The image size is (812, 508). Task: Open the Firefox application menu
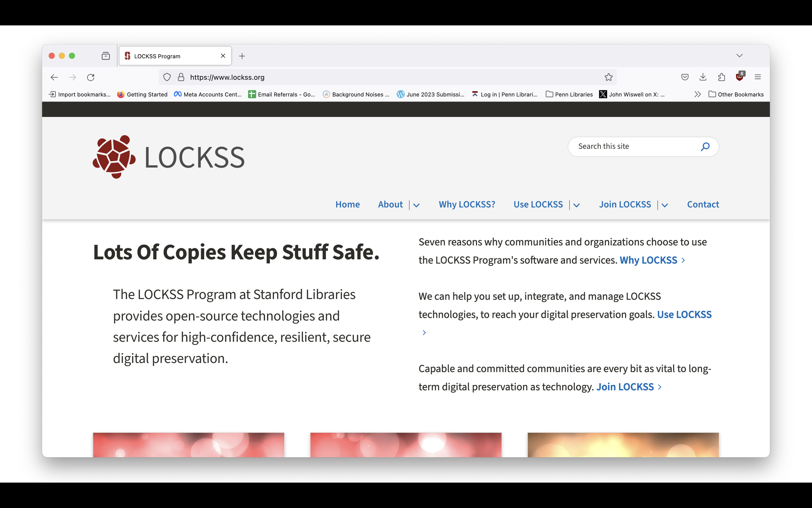[758, 77]
